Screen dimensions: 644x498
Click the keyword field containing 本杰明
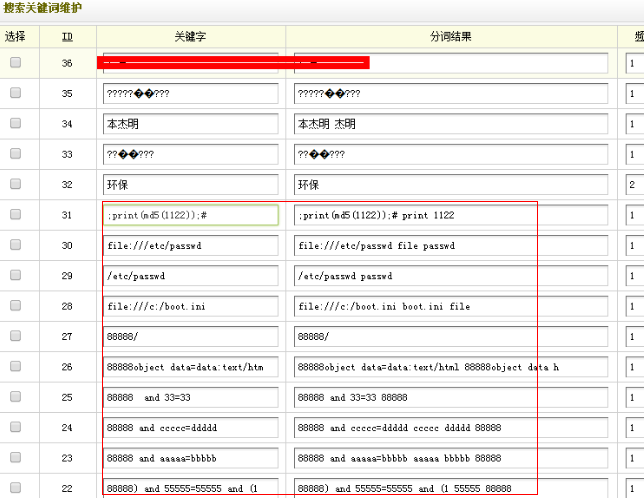(190, 124)
